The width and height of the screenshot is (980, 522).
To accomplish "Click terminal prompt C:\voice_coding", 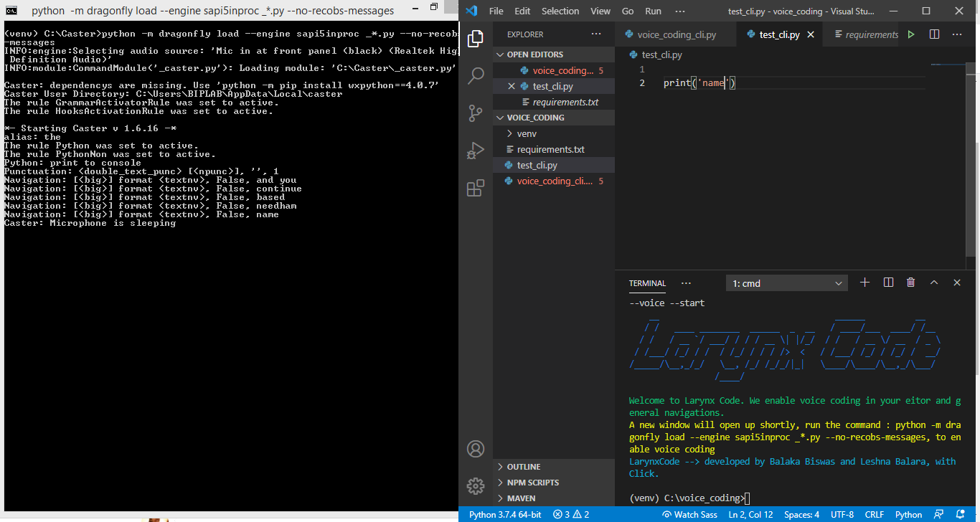I will [x=687, y=498].
